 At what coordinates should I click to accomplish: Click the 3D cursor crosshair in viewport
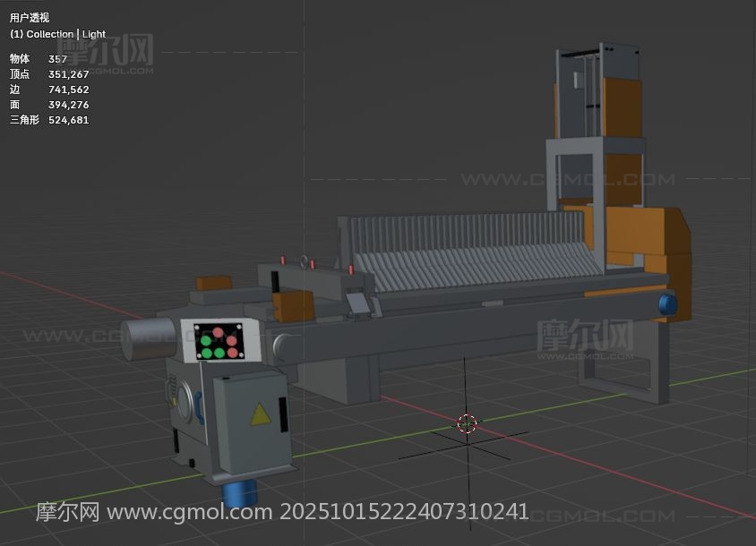(x=467, y=422)
